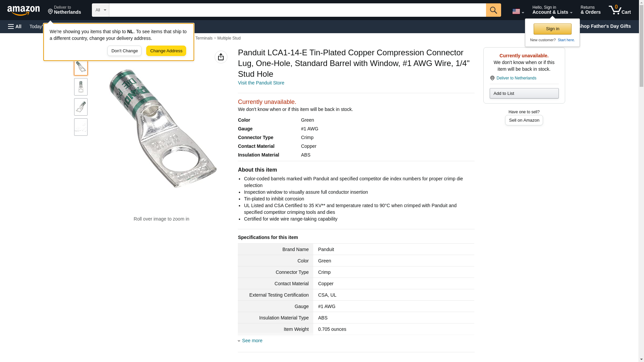Expand Account & Lists dropdown
The width and height of the screenshot is (644, 362).
552,10
